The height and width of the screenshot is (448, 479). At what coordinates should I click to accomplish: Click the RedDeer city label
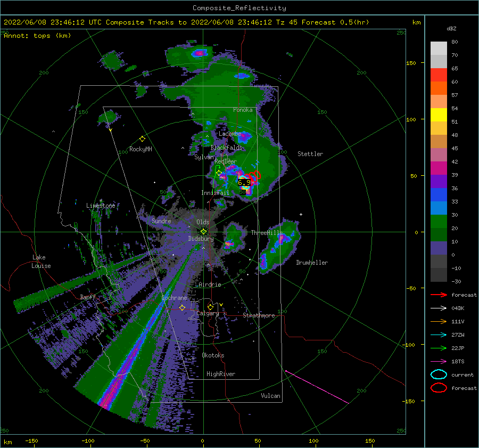[226, 161]
